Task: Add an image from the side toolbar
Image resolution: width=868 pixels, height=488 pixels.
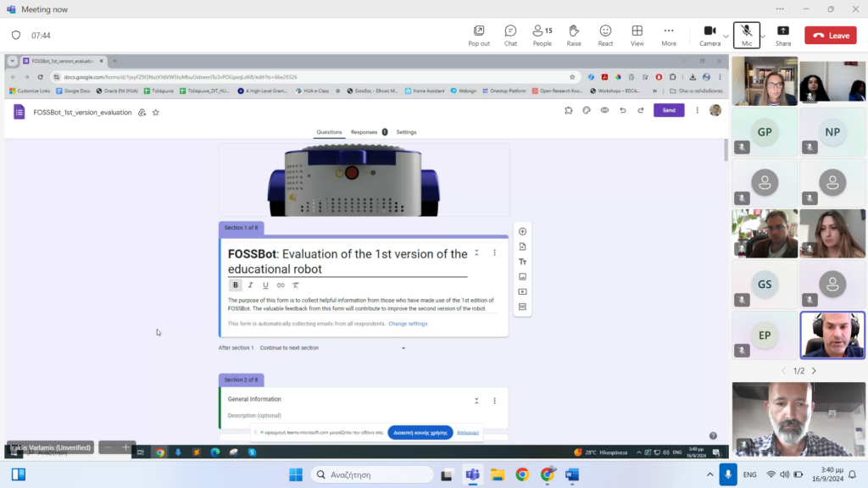Action: [522, 277]
